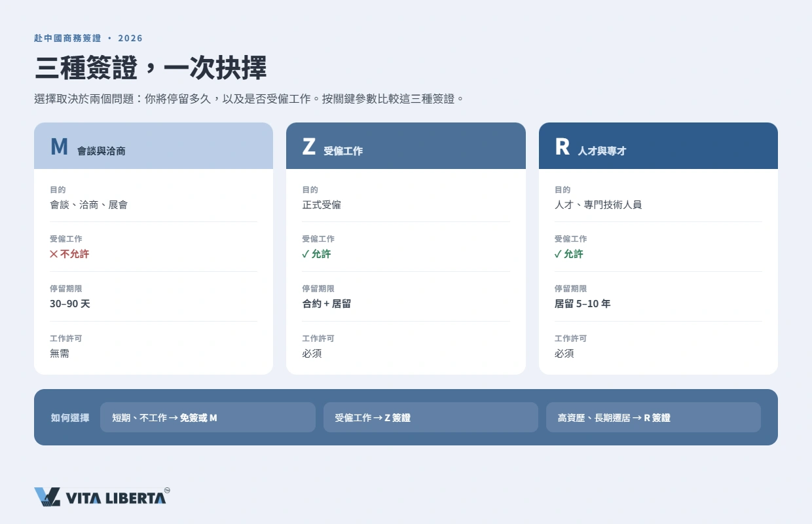Click the value 人才、專門技術人員
Image resolution: width=812 pixels, height=524 pixels.
pos(598,204)
